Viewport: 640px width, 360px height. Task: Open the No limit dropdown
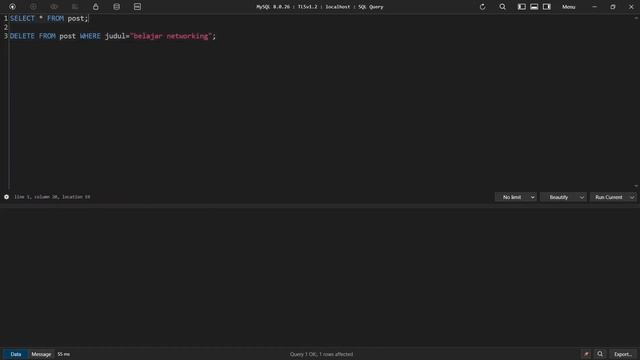pyautogui.click(x=516, y=197)
